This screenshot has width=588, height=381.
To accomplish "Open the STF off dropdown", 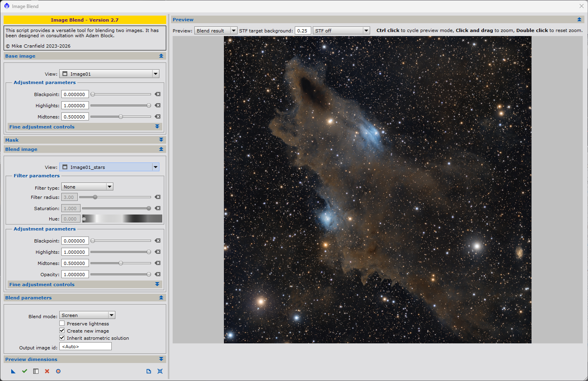I will tap(341, 31).
